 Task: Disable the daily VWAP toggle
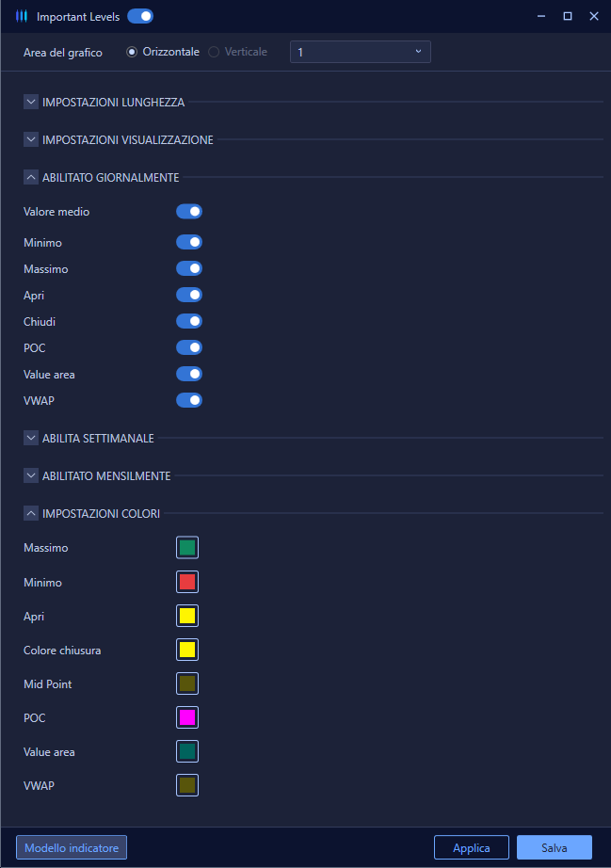189,400
